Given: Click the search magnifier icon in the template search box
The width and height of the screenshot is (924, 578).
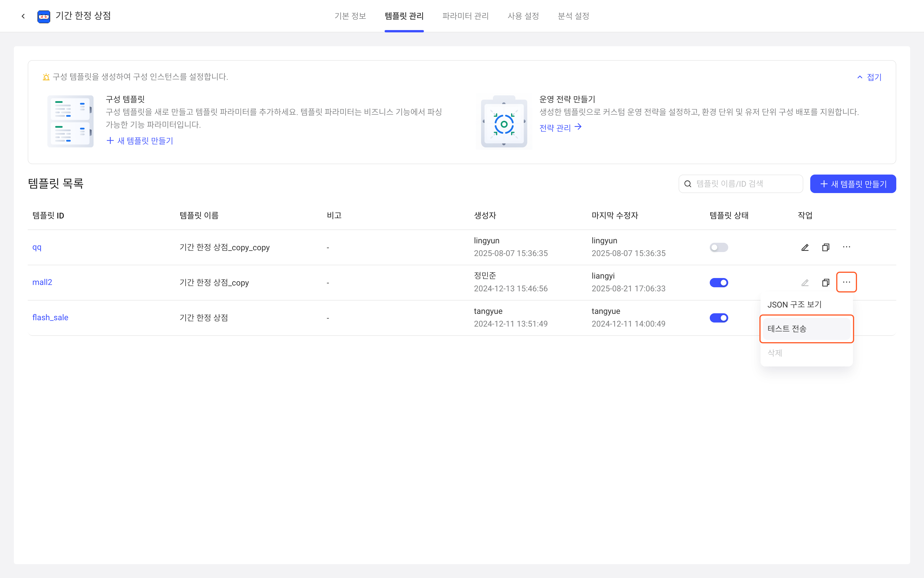Looking at the screenshot, I should (x=688, y=184).
